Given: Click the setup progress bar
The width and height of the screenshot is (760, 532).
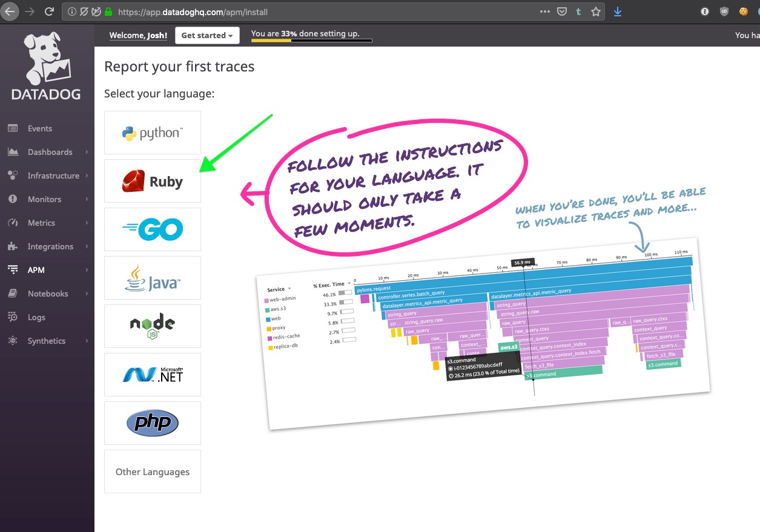Looking at the screenshot, I should [311, 41].
